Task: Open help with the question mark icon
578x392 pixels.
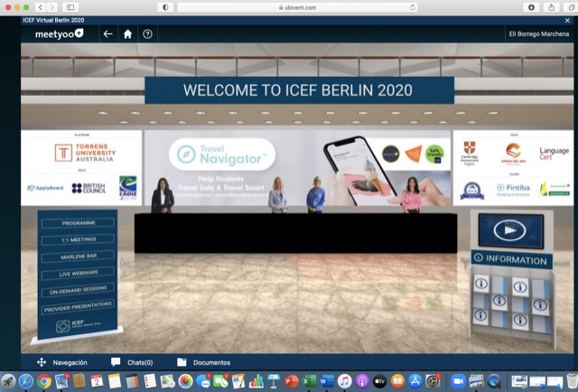Action: 147,34
